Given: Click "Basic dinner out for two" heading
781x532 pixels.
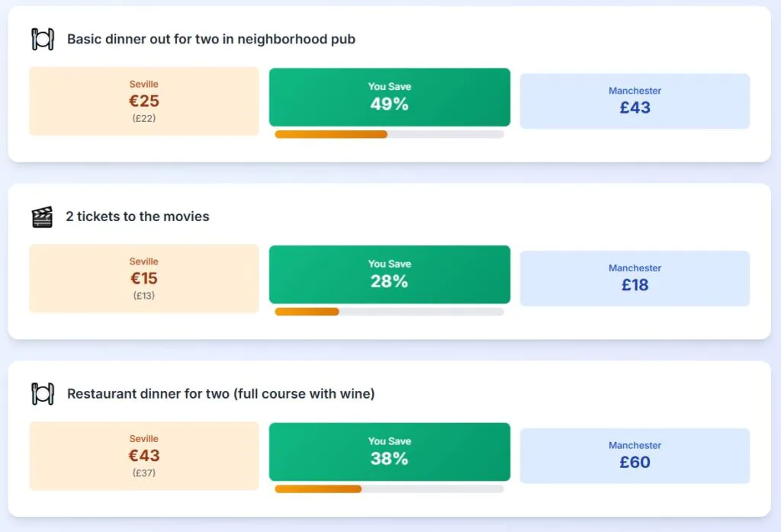Looking at the screenshot, I should coord(211,39).
